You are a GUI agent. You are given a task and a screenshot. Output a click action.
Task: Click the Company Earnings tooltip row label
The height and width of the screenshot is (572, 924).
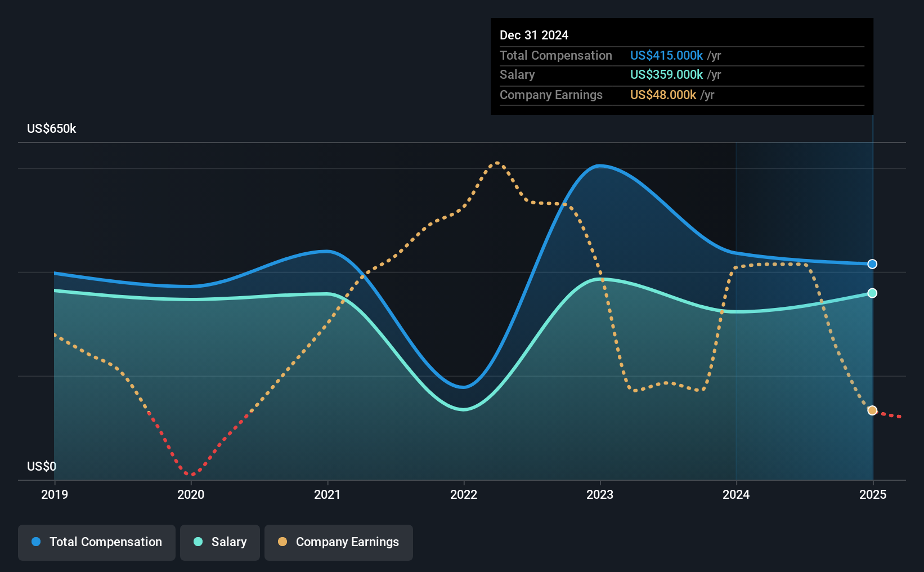click(551, 95)
